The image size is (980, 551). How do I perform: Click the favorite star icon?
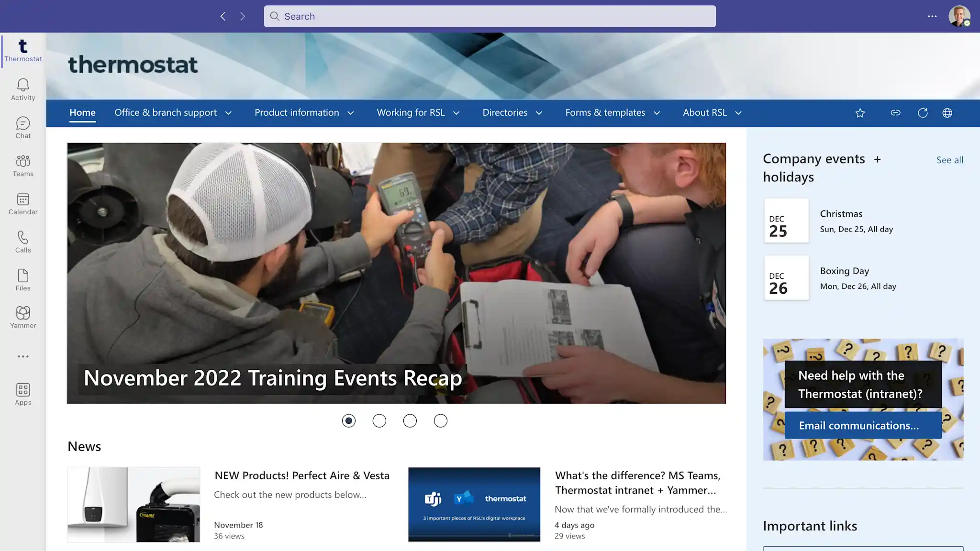click(x=860, y=113)
